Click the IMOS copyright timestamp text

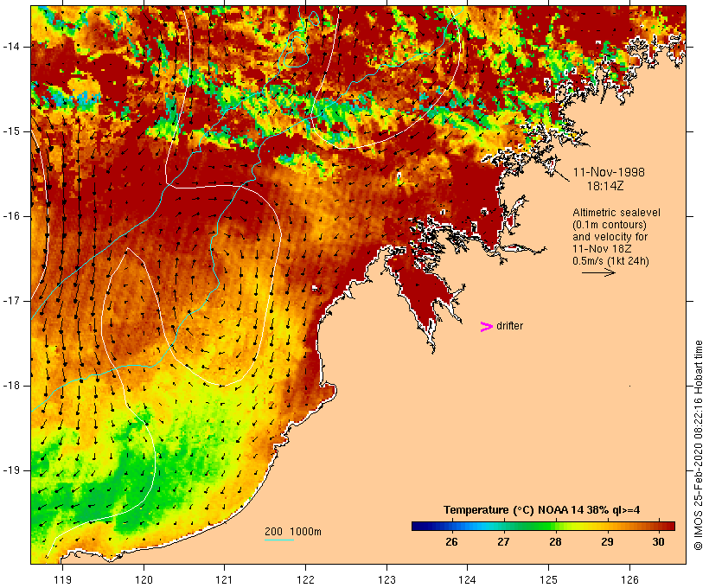coord(698,445)
